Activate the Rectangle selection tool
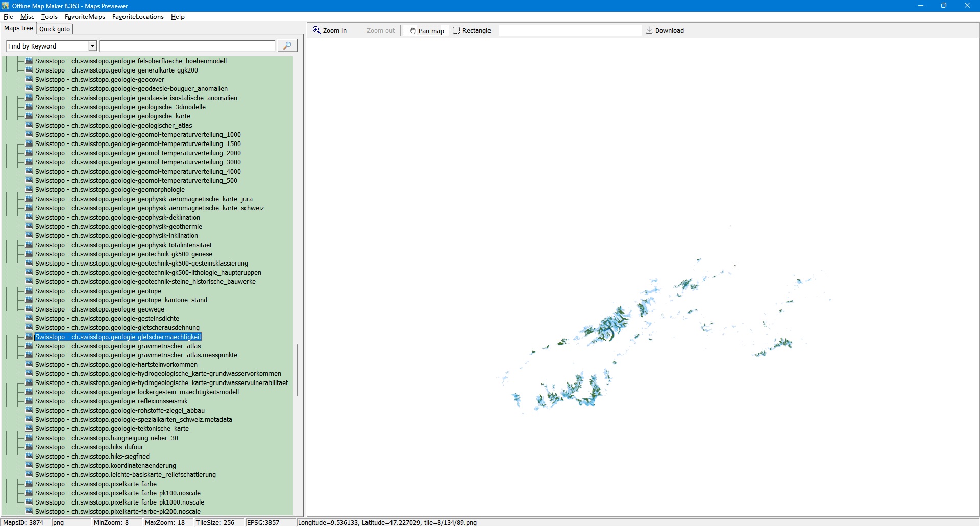This screenshot has height=527, width=980. tap(472, 31)
